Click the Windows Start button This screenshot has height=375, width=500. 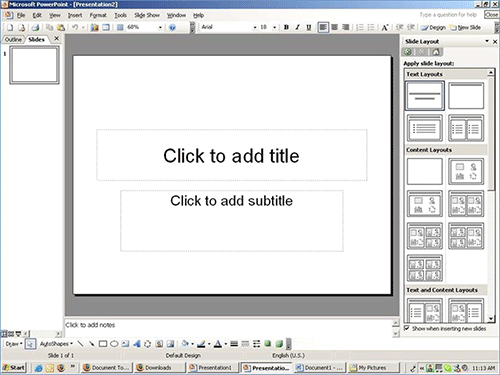pyautogui.click(x=14, y=367)
